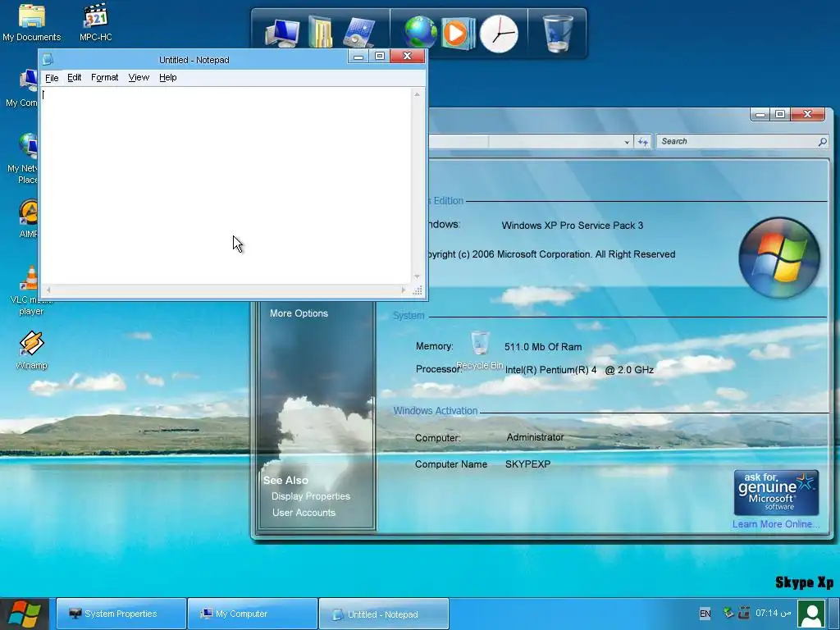Click the taskbar clock showing 07:14
The width and height of the screenshot is (840, 630).
[x=773, y=613]
